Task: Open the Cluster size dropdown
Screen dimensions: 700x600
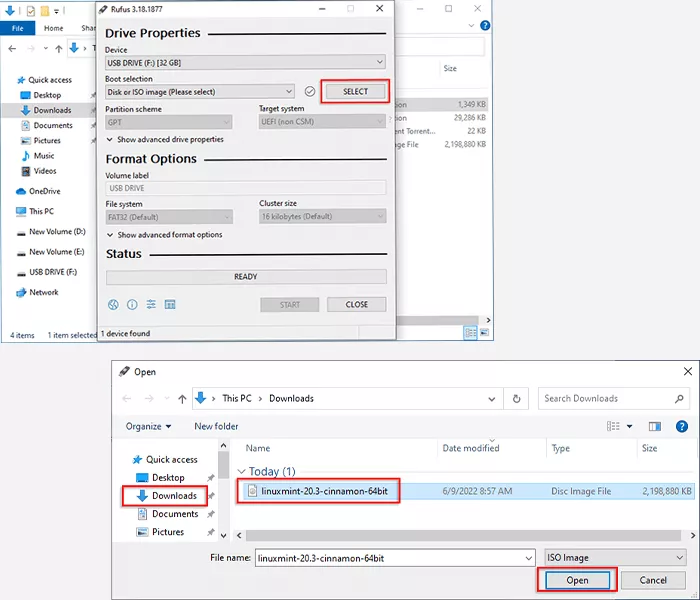Action: [322, 217]
